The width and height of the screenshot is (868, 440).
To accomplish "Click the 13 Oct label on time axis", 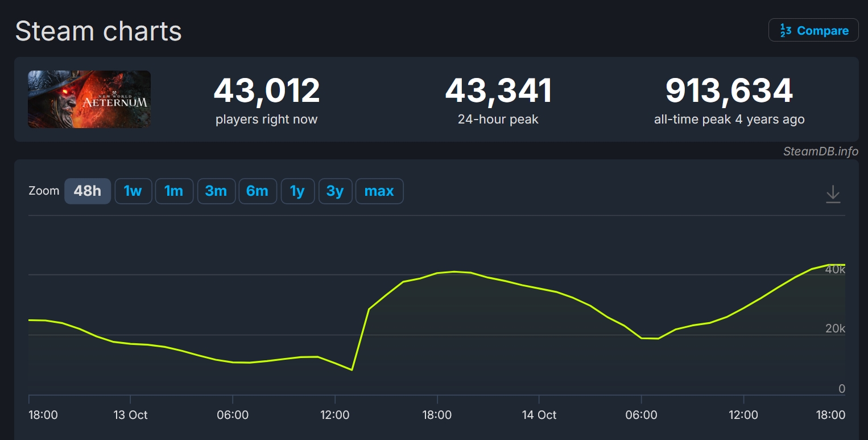I will pos(130,415).
